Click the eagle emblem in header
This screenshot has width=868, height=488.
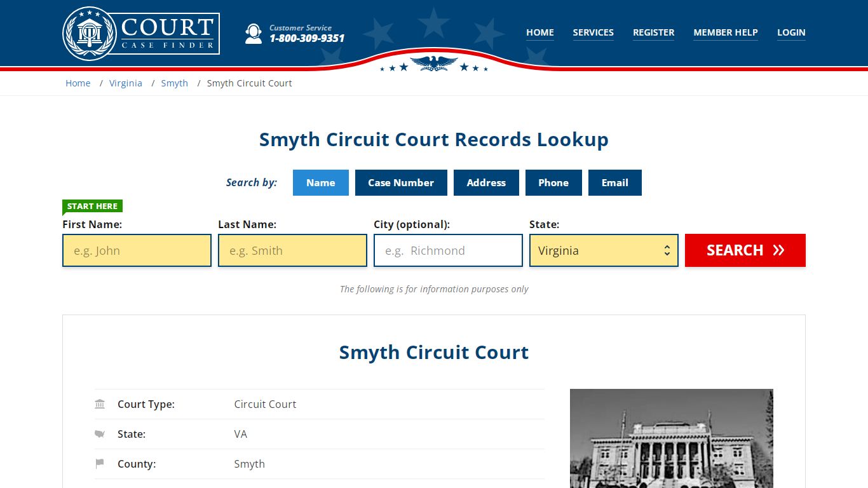click(434, 63)
